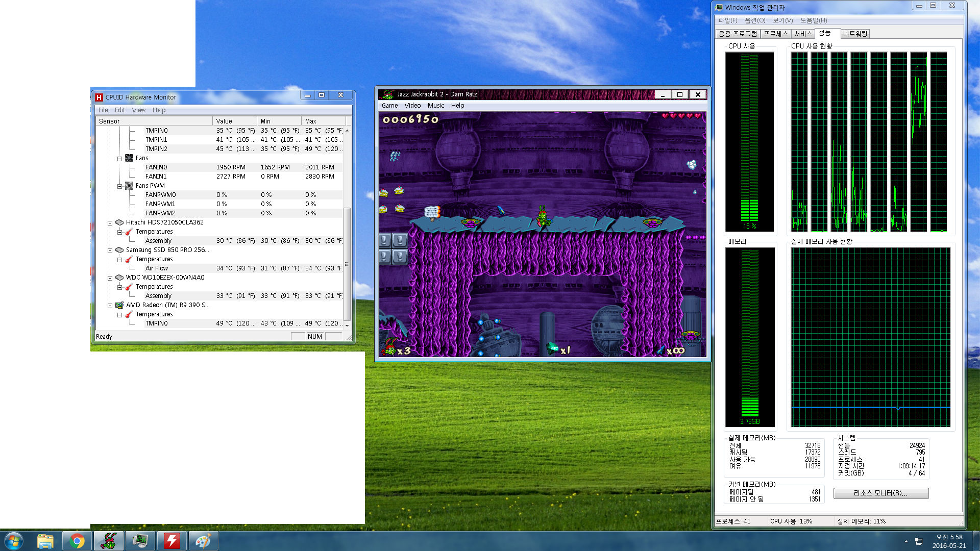980x551 pixels.
Task: Click the 리소스 모니터(R)... button
Action: 880,493
